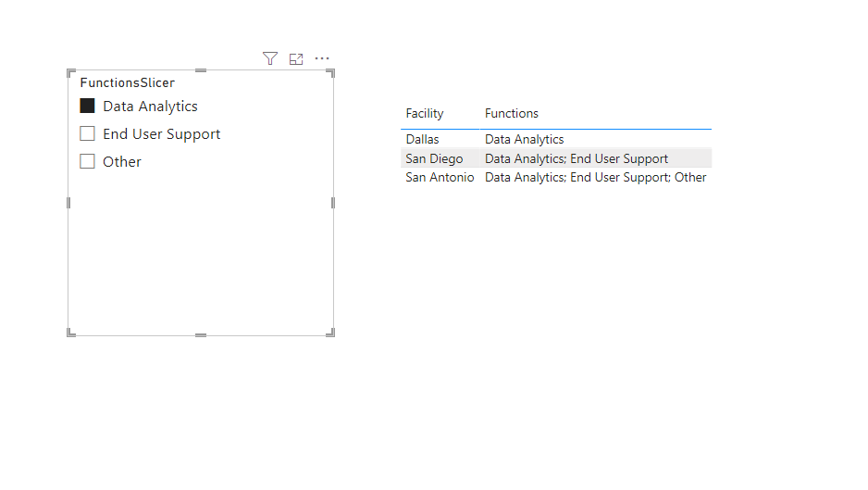This screenshot has height=490, width=868.
Task: Open the filter icon on the slicer header
Action: click(x=270, y=58)
